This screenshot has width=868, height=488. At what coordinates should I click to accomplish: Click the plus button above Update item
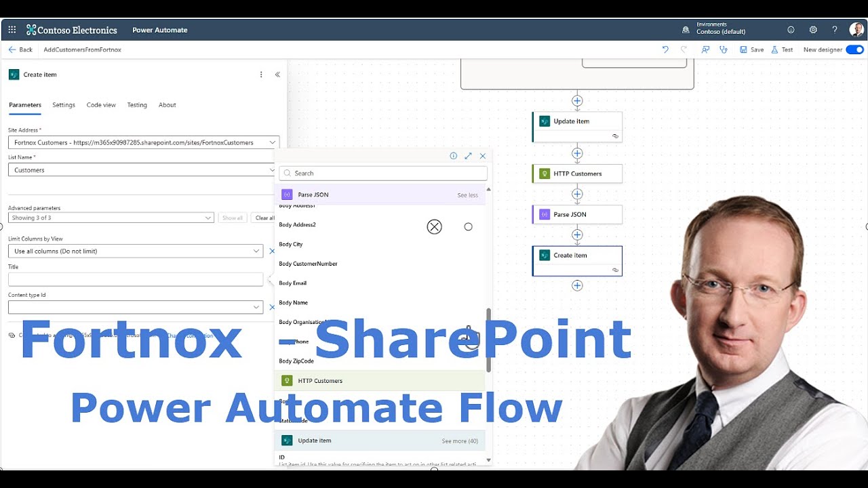coord(577,101)
